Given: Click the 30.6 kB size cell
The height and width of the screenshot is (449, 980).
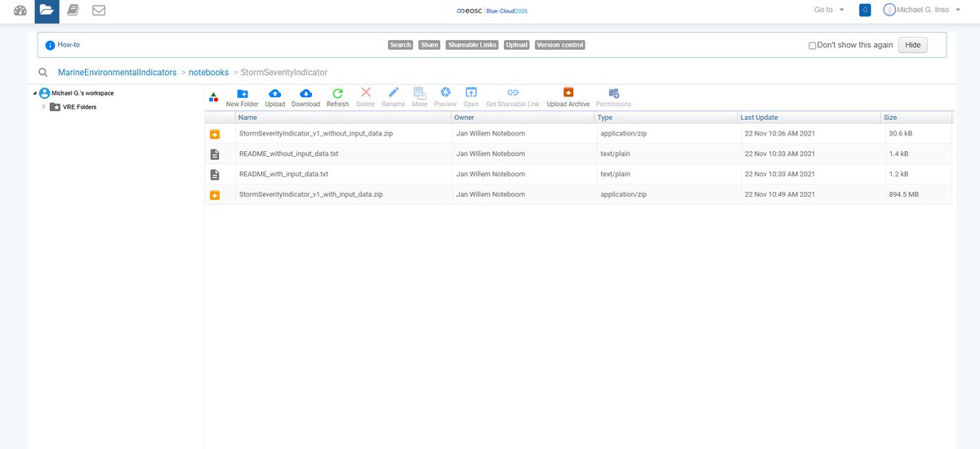Looking at the screenshot, I should pos(902,133).
